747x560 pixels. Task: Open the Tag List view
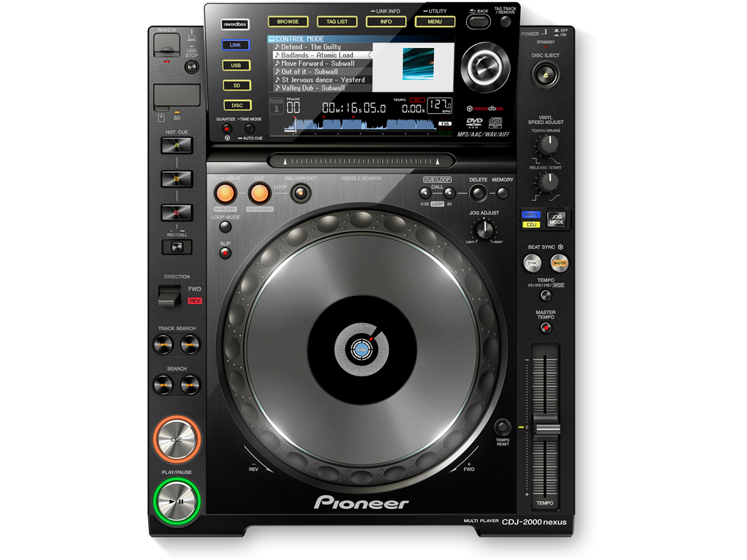337,22
